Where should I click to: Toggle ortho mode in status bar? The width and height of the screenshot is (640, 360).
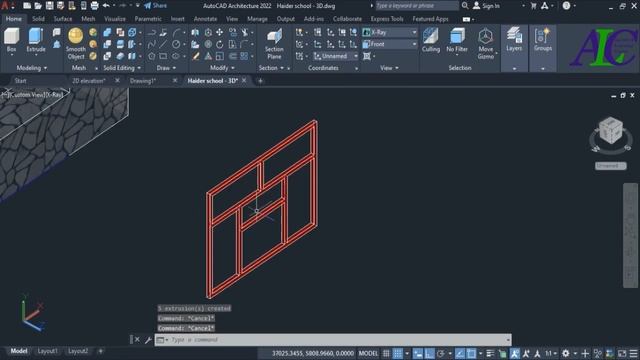(x=429, y=353)
